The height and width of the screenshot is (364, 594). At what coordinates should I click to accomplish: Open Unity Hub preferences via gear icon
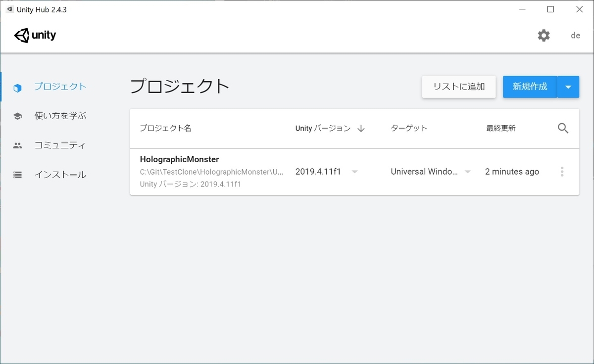[544, 35]
